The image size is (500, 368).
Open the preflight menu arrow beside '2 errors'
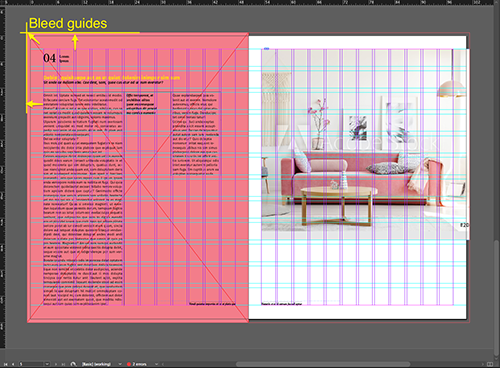[156, 364]
